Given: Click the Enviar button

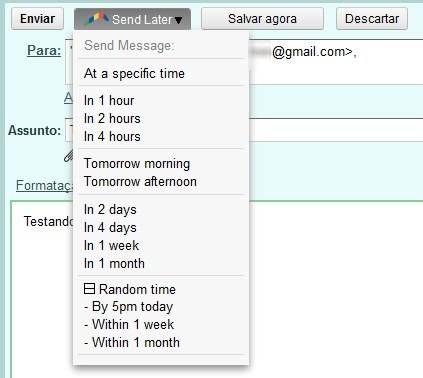Looking at the screenshot, I should point(37,19).
